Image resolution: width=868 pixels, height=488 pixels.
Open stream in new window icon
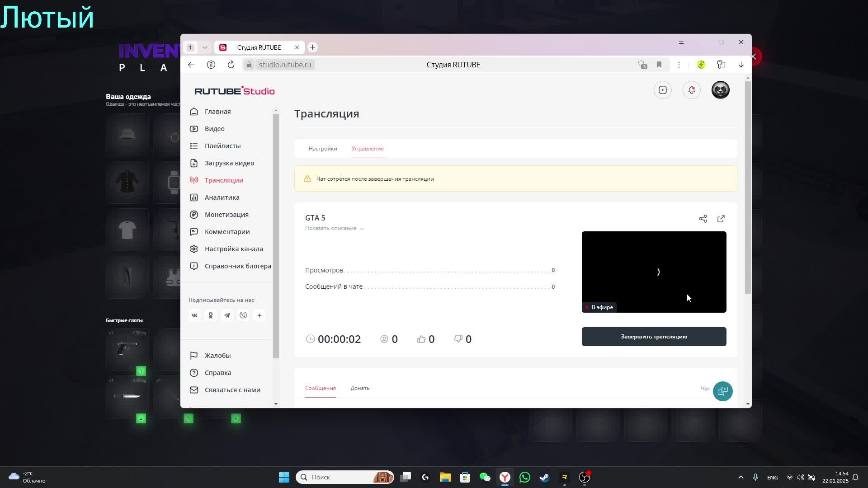click(721, 219)
